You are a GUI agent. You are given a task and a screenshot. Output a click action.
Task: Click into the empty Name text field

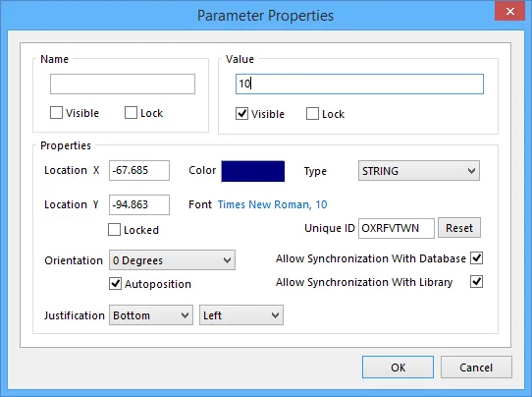(123, 84)
